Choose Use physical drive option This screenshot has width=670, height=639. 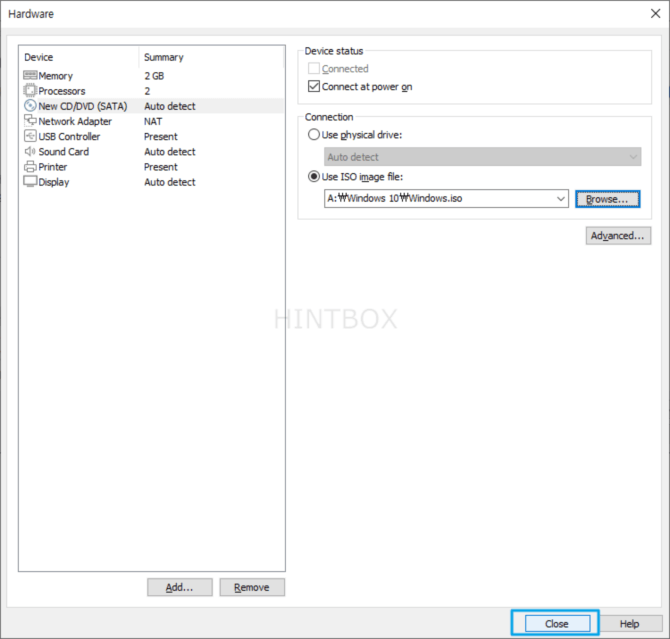pyautogui.click(x=314, y=135)
